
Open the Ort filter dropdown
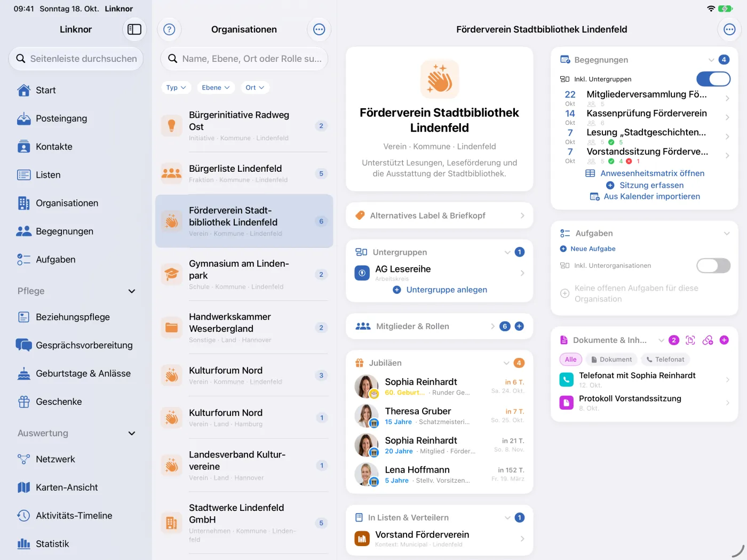click(255, 87)
